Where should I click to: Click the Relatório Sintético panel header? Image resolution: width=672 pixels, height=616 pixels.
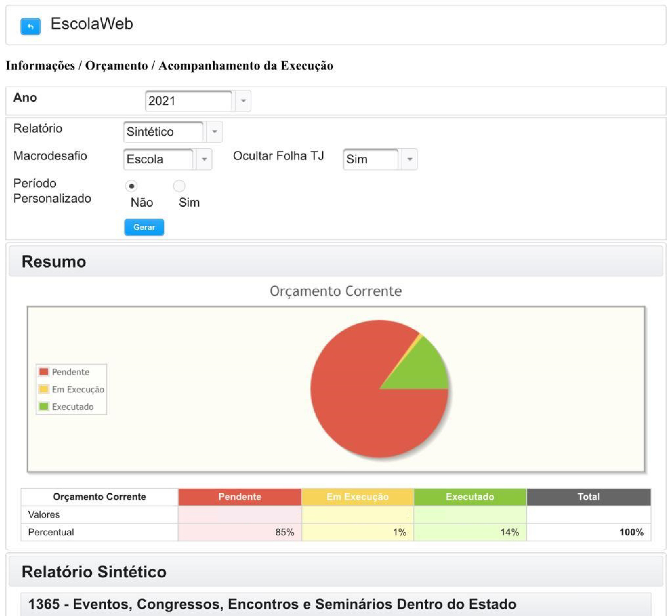point(336,572)
